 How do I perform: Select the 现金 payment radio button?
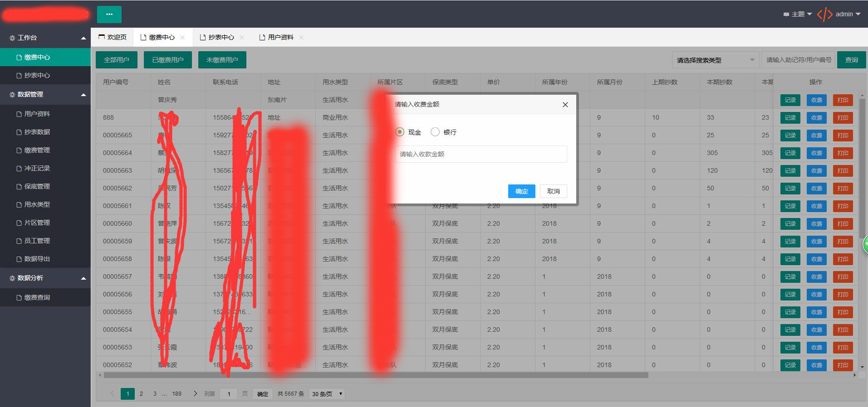pos(400,132)
